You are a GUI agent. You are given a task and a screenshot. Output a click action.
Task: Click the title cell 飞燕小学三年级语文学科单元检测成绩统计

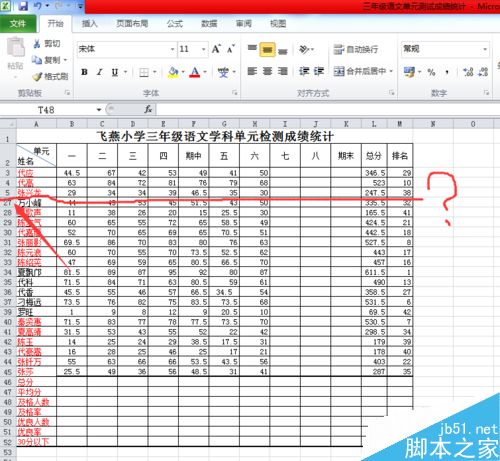[x=215, y=136]
